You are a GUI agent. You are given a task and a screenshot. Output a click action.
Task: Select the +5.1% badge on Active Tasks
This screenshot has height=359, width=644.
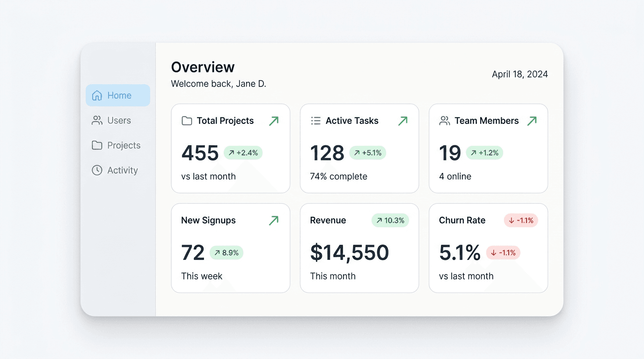367,153
